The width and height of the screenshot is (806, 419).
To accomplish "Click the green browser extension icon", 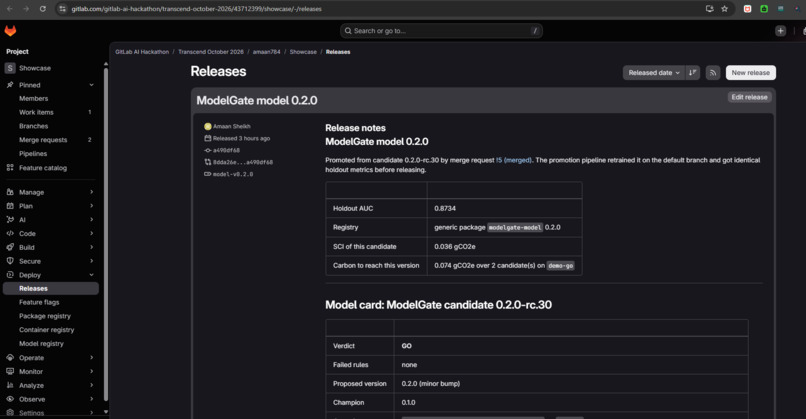I will coord(764,9).
